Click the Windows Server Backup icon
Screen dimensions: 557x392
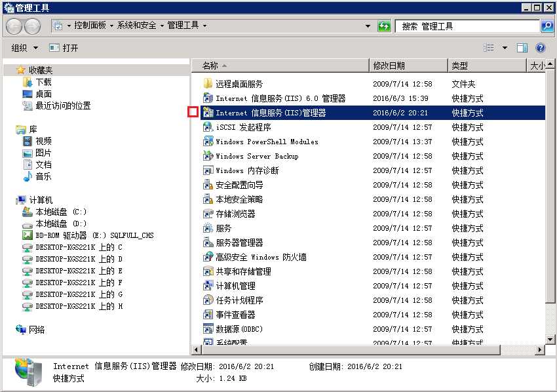[208, 155]
